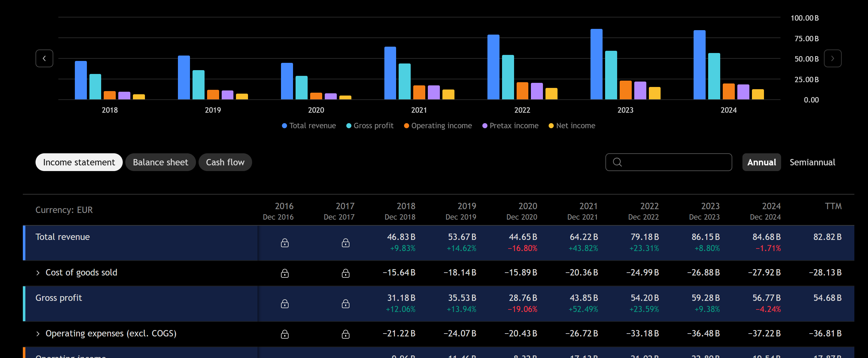Open the Cash flow tab

pos(225,162)
